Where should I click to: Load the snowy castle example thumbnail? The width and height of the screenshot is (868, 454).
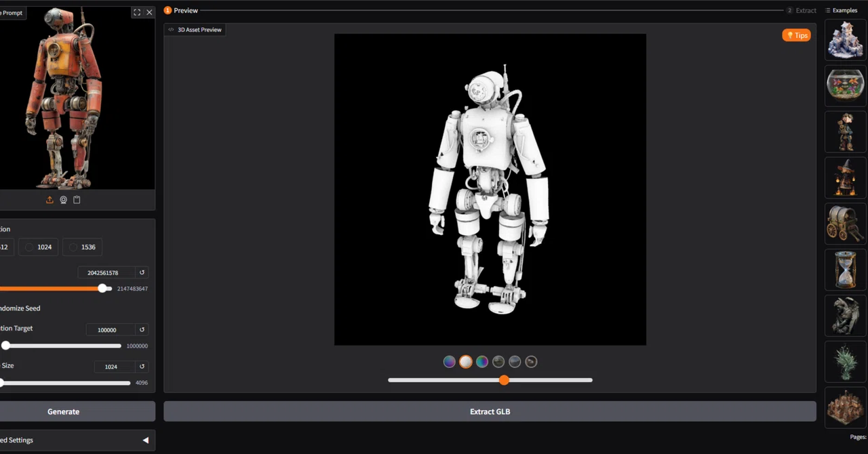point(845,40)
